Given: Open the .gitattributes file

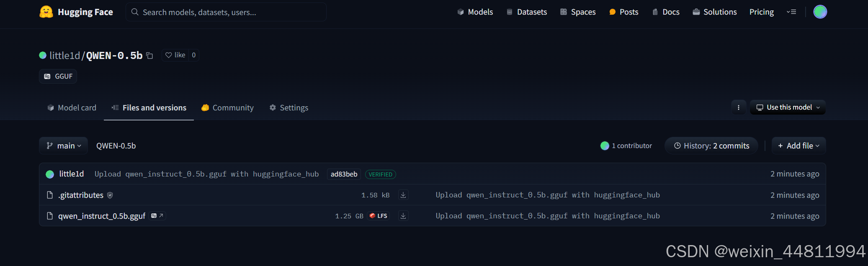Looking at the screenshot, I should point(81,195).
